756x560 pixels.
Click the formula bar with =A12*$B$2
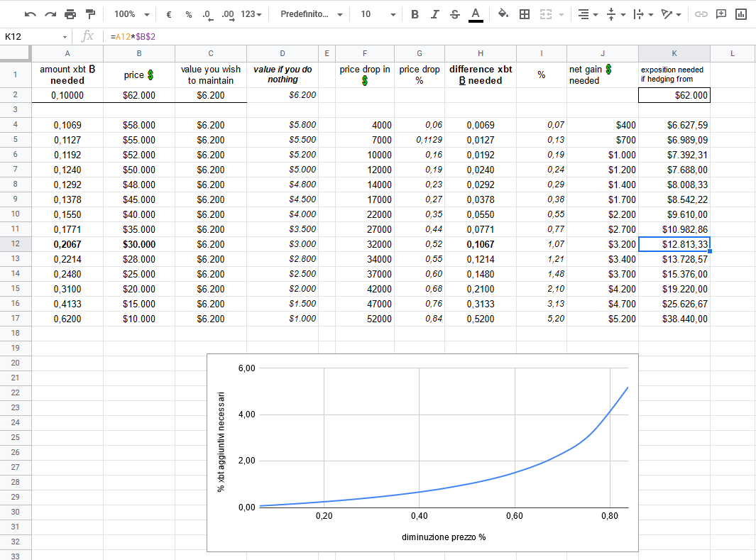pos(429,37)
